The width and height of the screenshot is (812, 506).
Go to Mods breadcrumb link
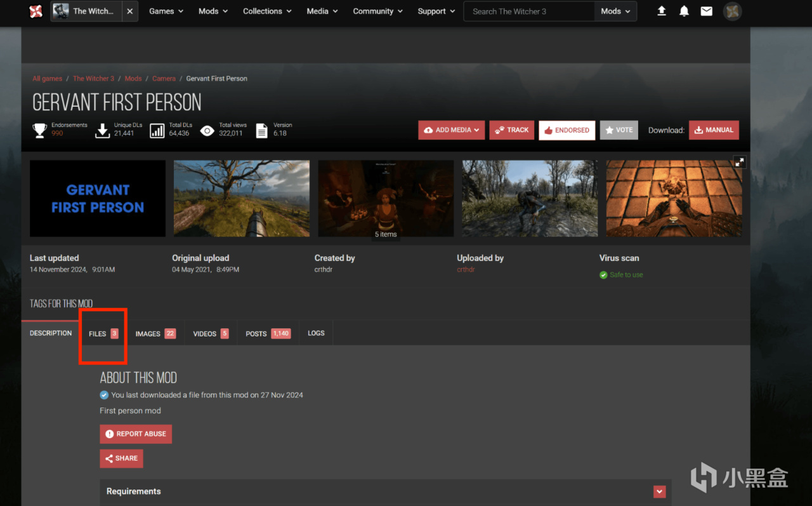[133, 79]
